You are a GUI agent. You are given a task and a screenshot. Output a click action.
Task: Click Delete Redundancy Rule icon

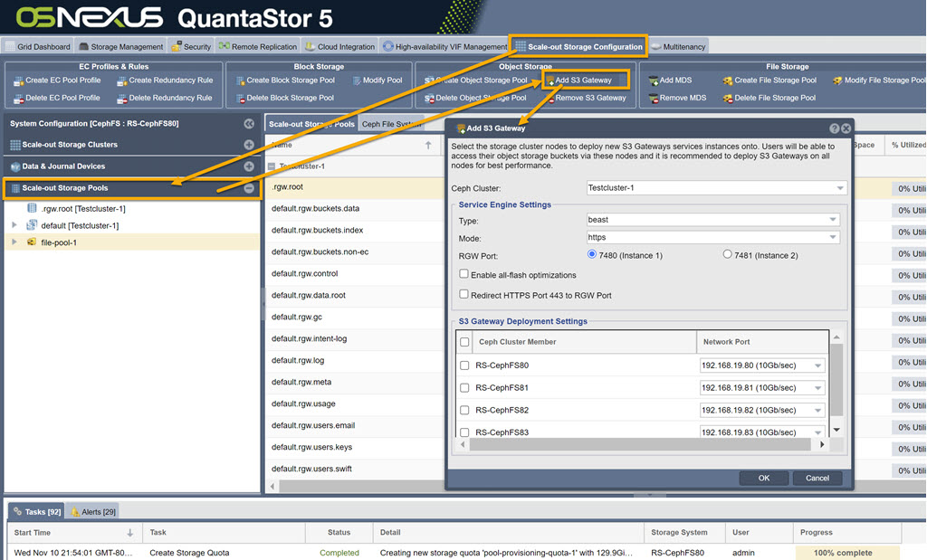122,99
